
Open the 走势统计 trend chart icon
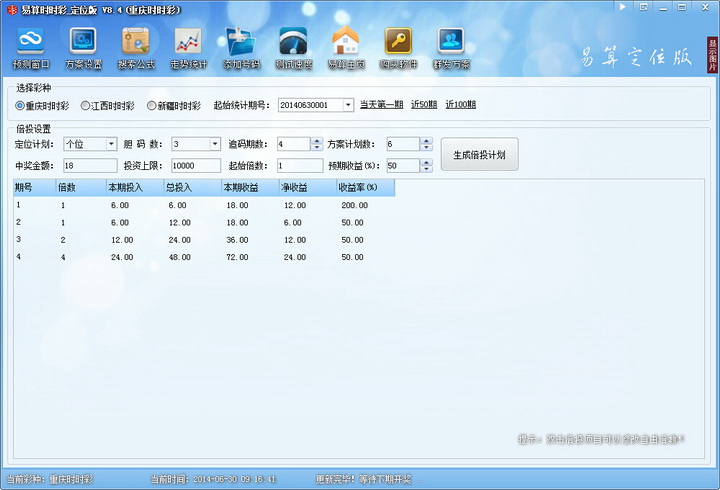point(188,42)
